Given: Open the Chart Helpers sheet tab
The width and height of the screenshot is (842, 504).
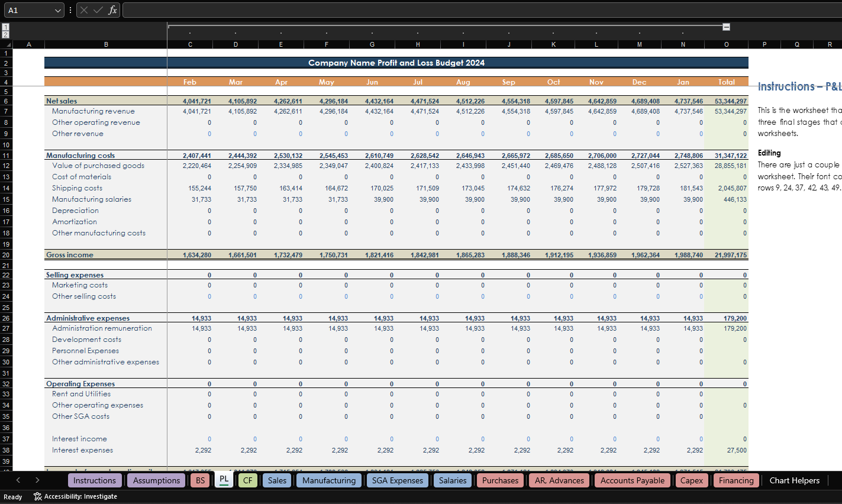Looking at the screenshot, I should pos(794,480).
